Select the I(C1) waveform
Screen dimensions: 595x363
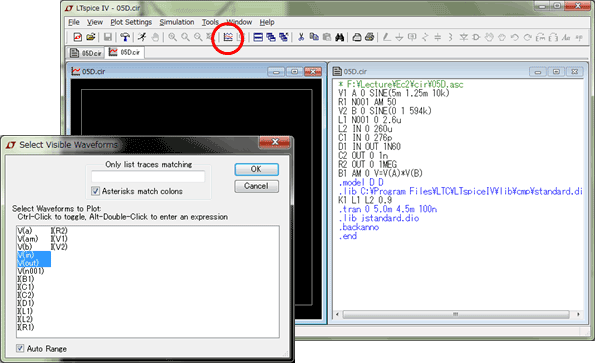point(25,287)
